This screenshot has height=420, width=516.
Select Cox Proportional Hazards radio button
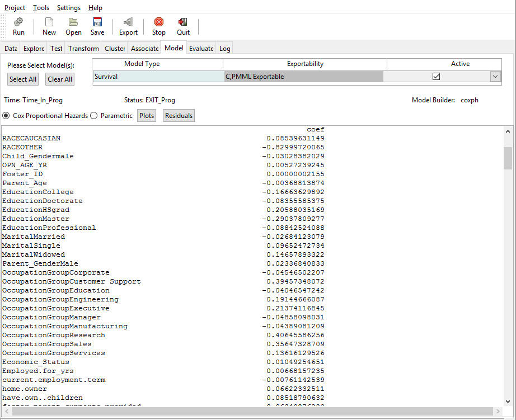pos(6,116)
